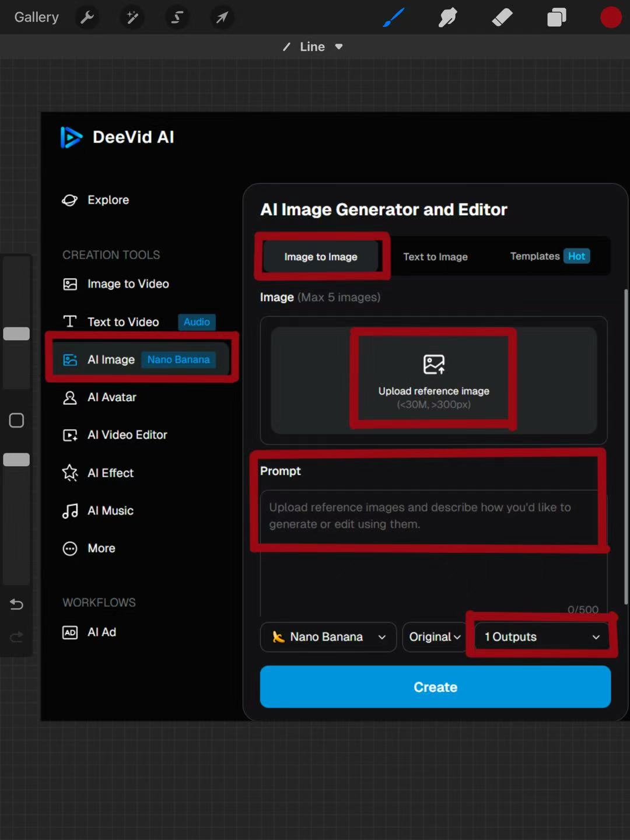Tap the square modify button on sidebar

(x=16, y=421)
